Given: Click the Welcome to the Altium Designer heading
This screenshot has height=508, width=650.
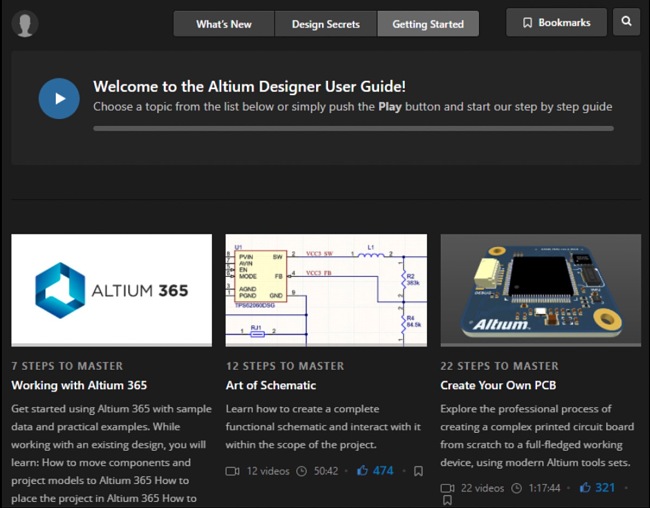Looking at the screenshot, I should tap(250, 86).
